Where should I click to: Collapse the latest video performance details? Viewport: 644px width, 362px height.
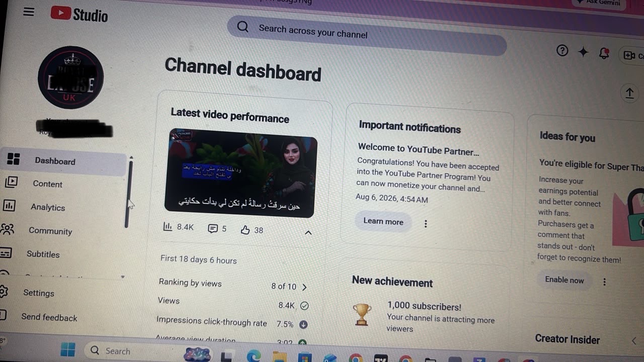coord(308,232)
